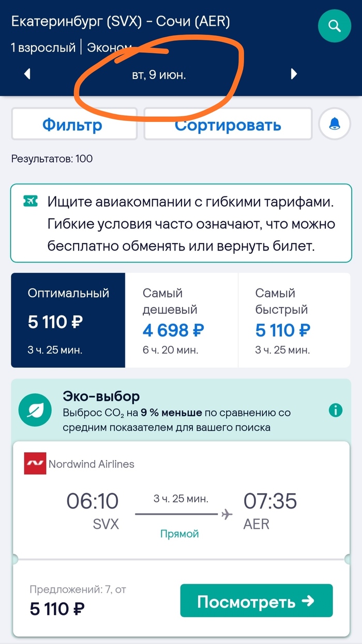Tap the airplane icon in flexible fares tip
This screenshot has height=644, width=362.
[31, 201]
